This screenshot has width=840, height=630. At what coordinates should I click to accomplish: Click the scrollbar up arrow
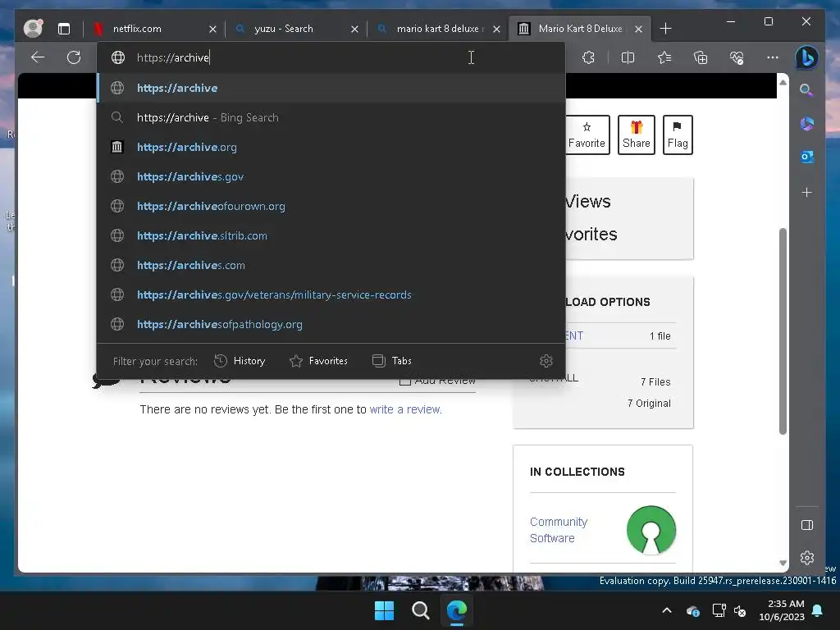coord(783,82)
